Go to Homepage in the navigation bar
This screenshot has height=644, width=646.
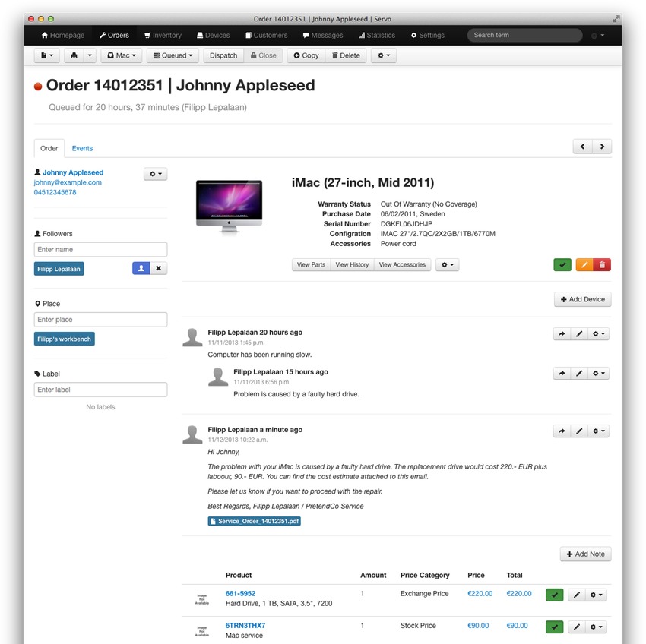click(63, 36)
